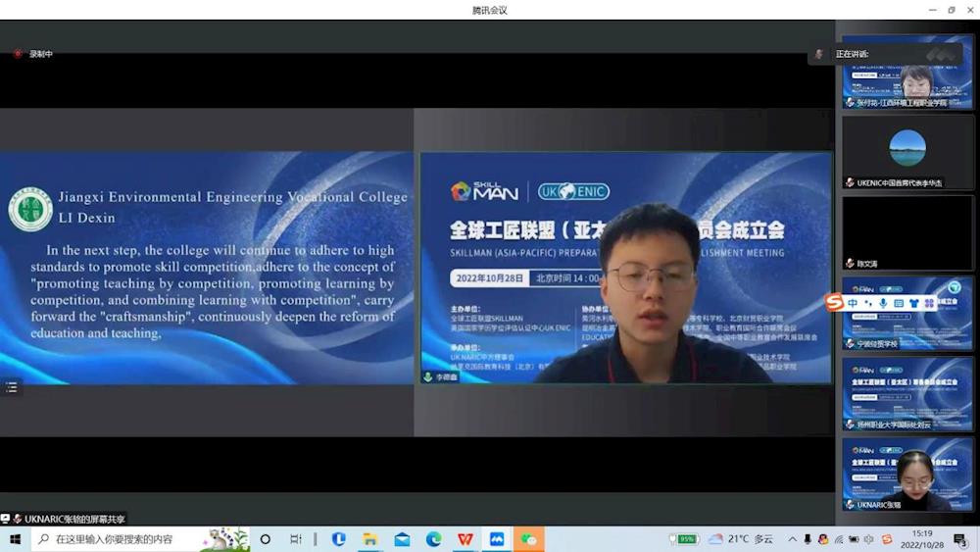This screenshot has width=980, height=552.
Task: Open Sogou skin shirt icon
Action: (913, 304)
